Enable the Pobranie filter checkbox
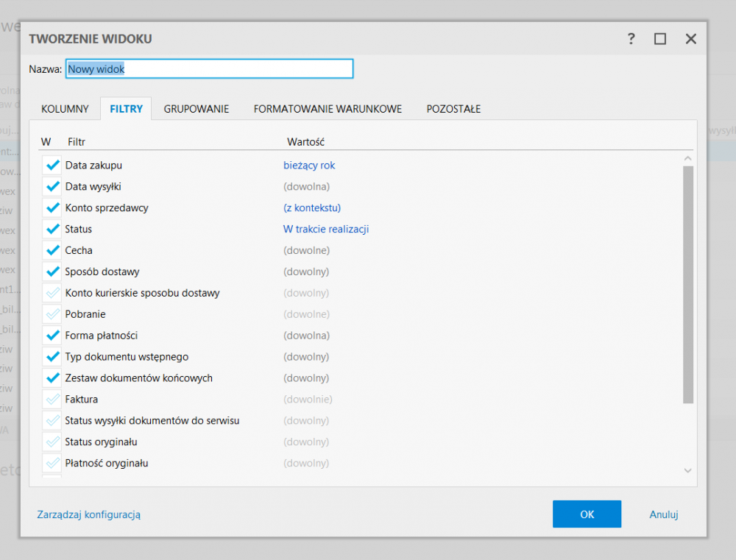This screenshot has height=560, width=736. coord(52,315)
